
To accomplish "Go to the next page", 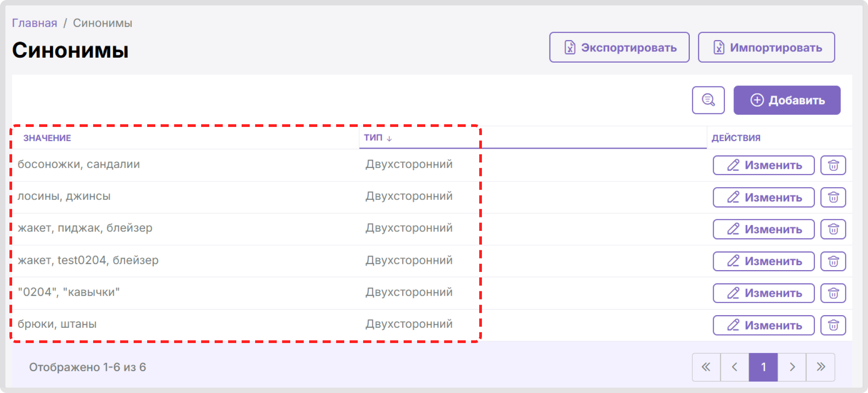I will point(792,367).
